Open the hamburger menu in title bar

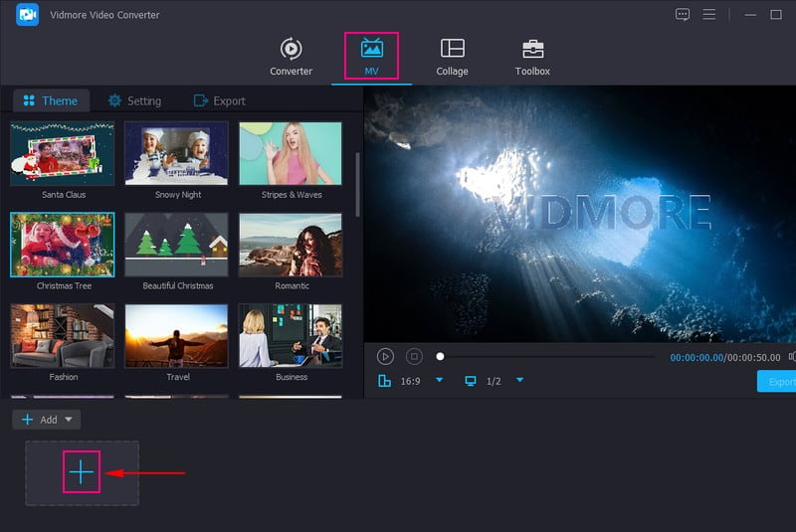(x=709, y=15)
